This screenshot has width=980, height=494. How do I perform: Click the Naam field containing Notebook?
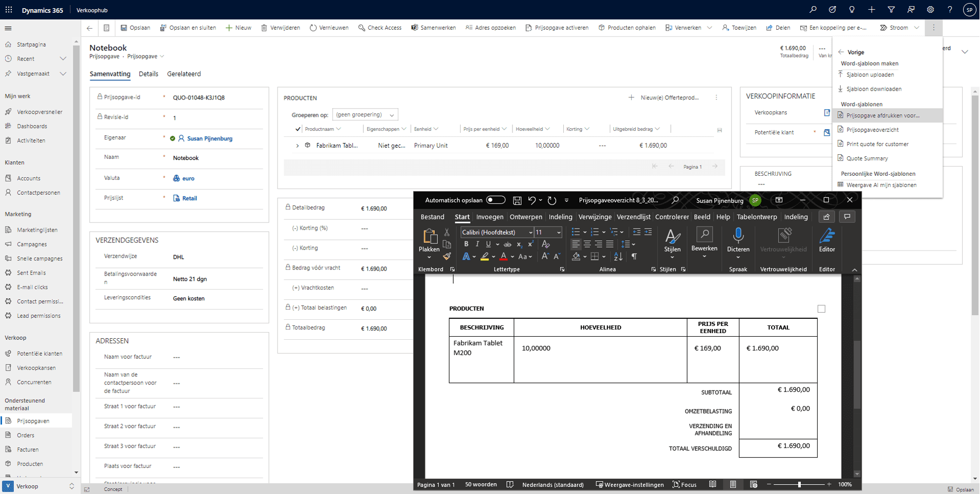(x=217, y=158)
